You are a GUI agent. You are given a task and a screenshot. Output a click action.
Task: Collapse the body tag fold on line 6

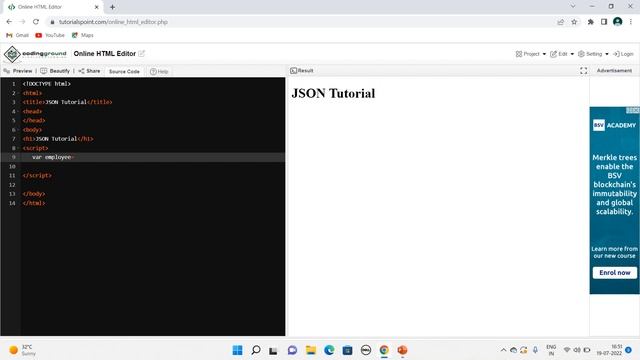pyautogui.click(x=18, y=130)
